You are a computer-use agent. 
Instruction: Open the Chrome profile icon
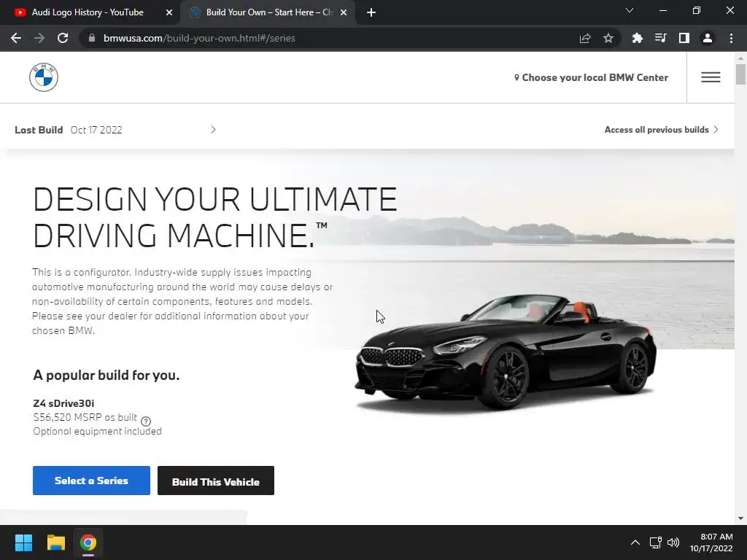click(x=708, y=38)
